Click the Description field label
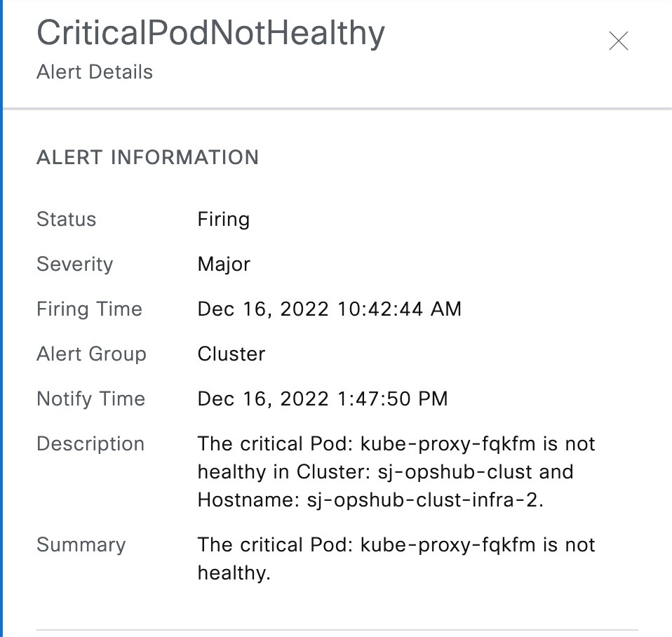This screenshot has width=672, height=637. [x=90, y=443]
